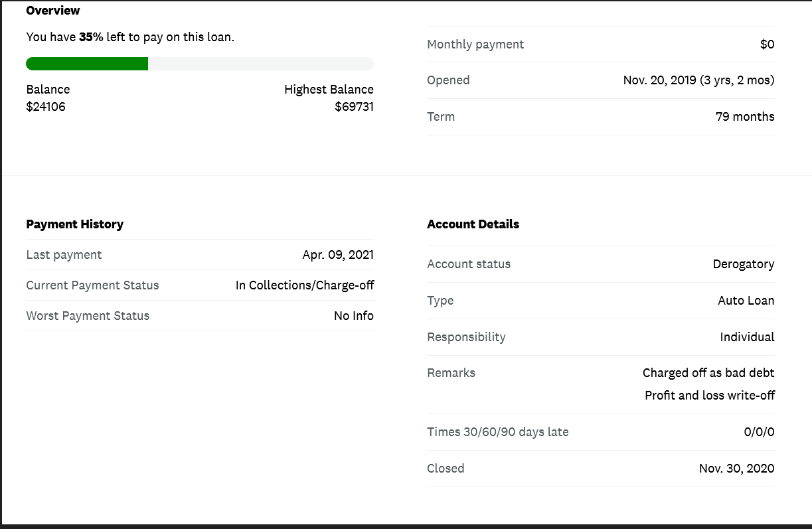Click the $0 monthly payment value
The width and height of the screenshot is (812, 529).
[767, 44]
